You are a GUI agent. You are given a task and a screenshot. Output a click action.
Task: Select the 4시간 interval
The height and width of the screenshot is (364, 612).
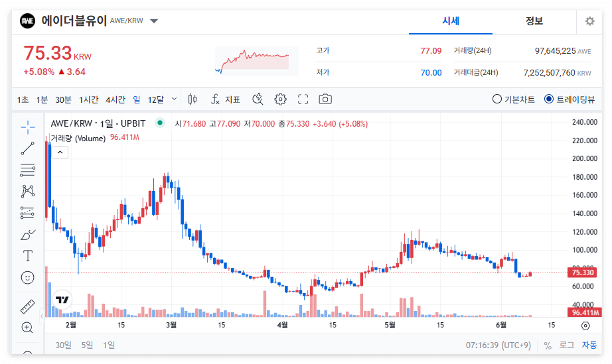click(115, 99)
